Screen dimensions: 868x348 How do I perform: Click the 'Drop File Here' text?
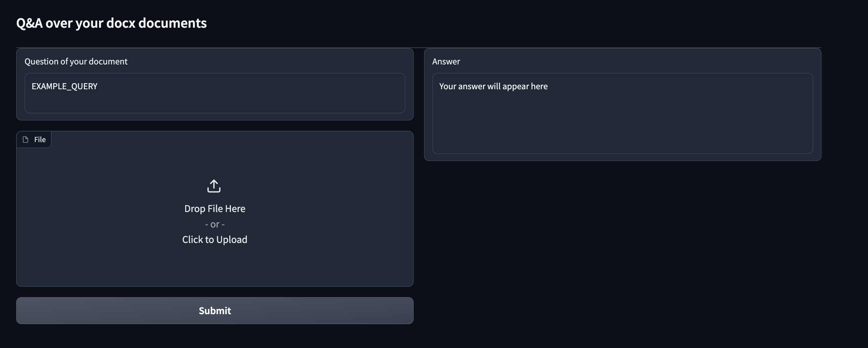215,209
